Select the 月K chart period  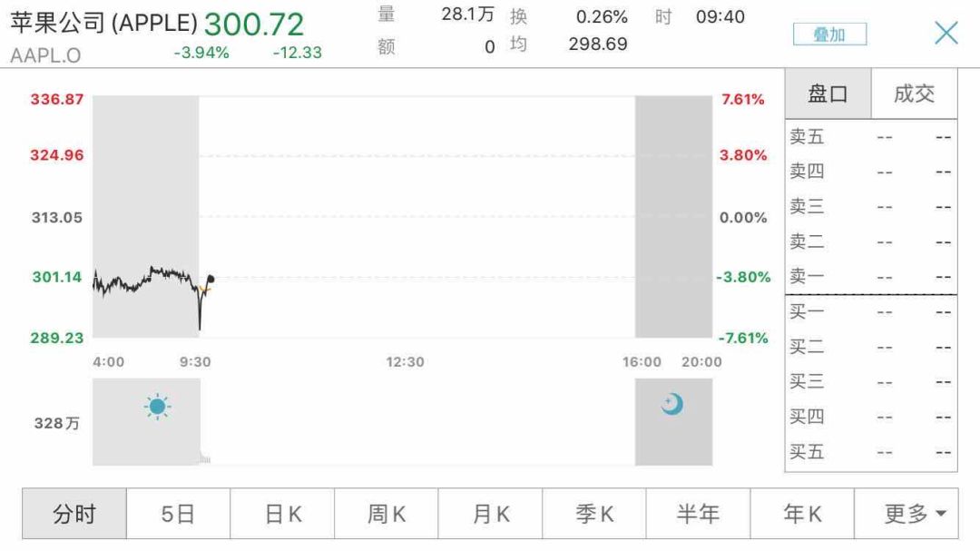491,514
